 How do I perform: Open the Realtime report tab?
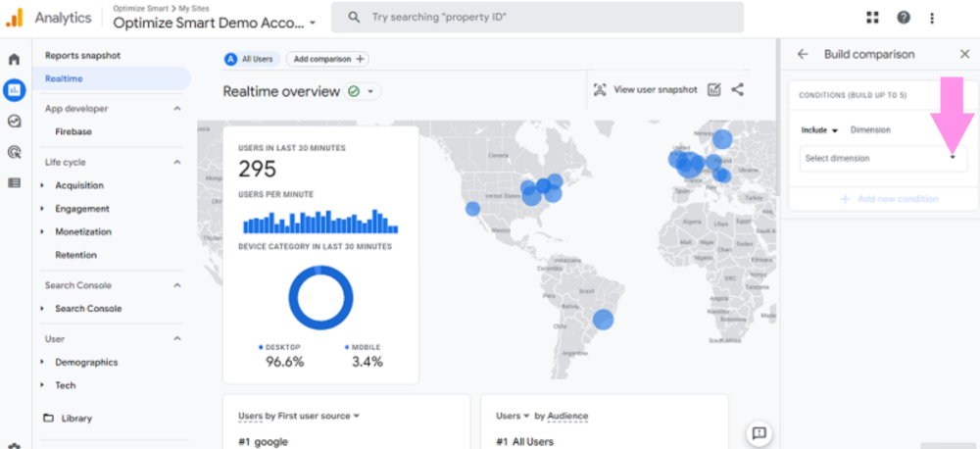pyautogui.click(x=64, y=78)
